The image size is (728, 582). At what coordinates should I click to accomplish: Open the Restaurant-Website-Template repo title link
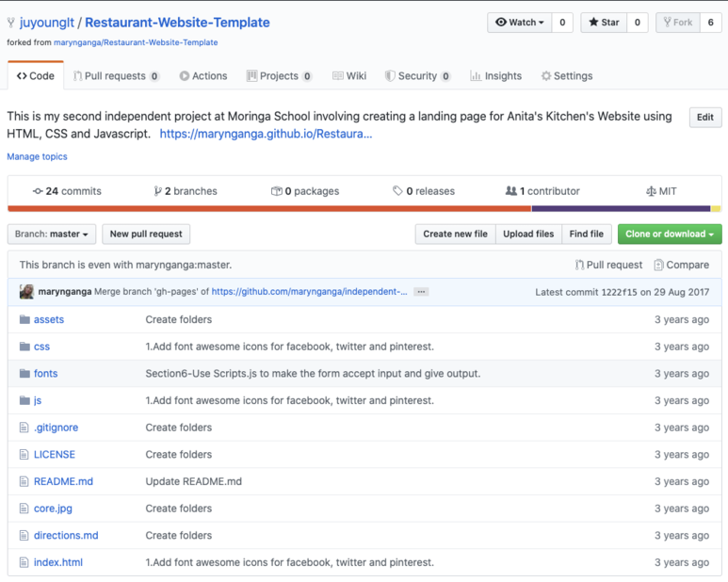click(x=177, y=23)
